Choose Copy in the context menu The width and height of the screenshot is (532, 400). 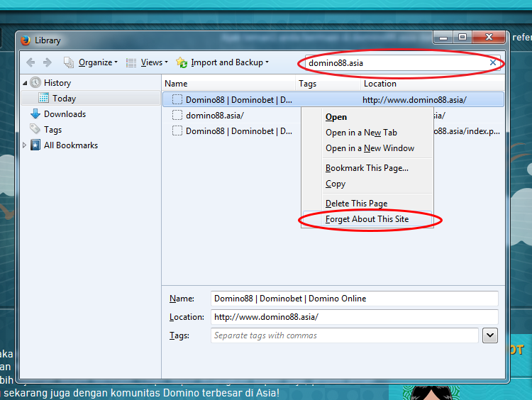(336, 184)
